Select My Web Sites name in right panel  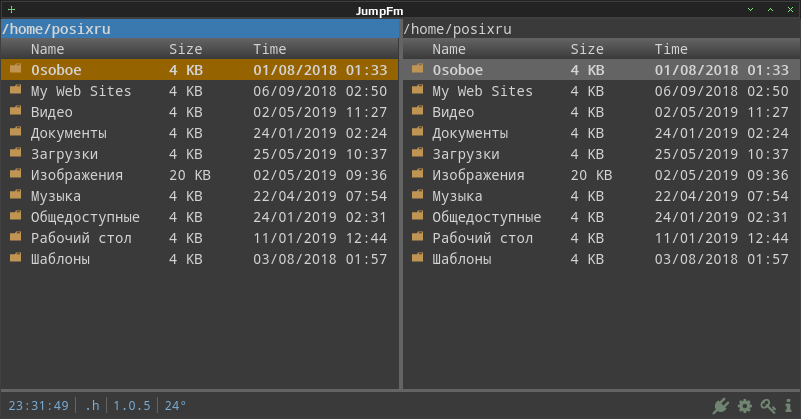tap(482, 91)
